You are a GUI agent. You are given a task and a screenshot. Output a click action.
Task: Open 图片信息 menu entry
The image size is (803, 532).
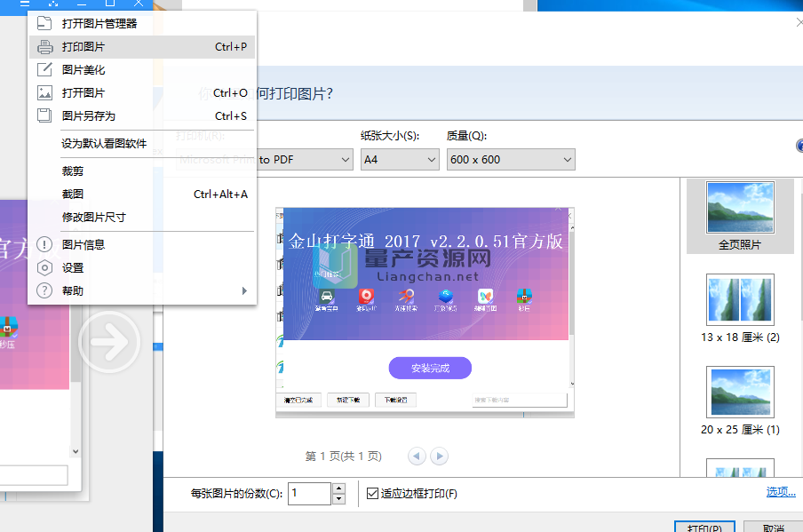[142, 244]
